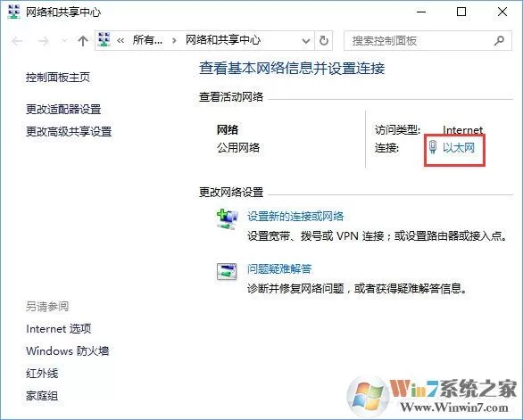Go to 更改适配器设置

(63, 109)
